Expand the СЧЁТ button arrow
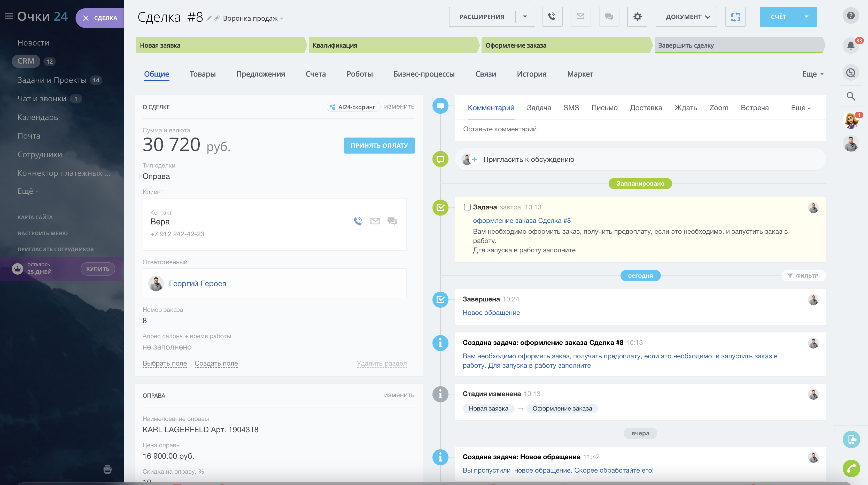 pyautogui.click(x=806, y=17)
